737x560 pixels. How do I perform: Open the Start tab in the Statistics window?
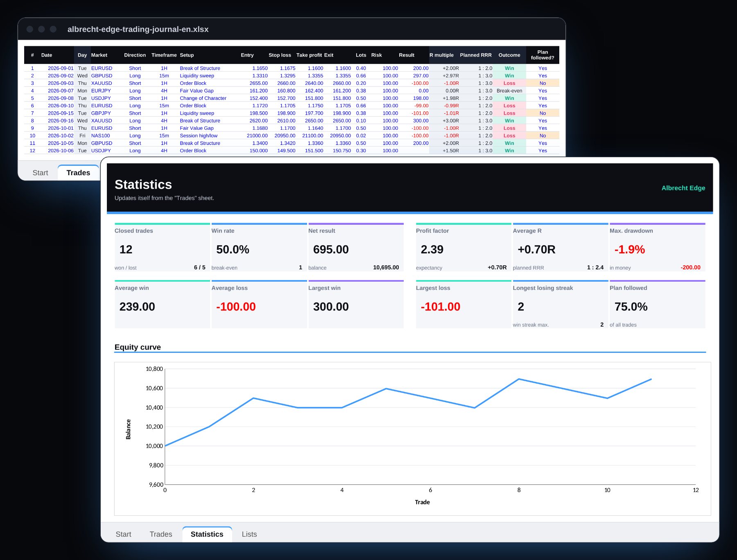123,534
